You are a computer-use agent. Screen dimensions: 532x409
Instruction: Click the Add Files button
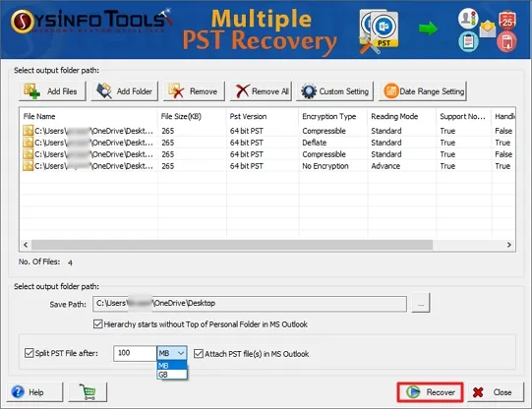(52, 91)
